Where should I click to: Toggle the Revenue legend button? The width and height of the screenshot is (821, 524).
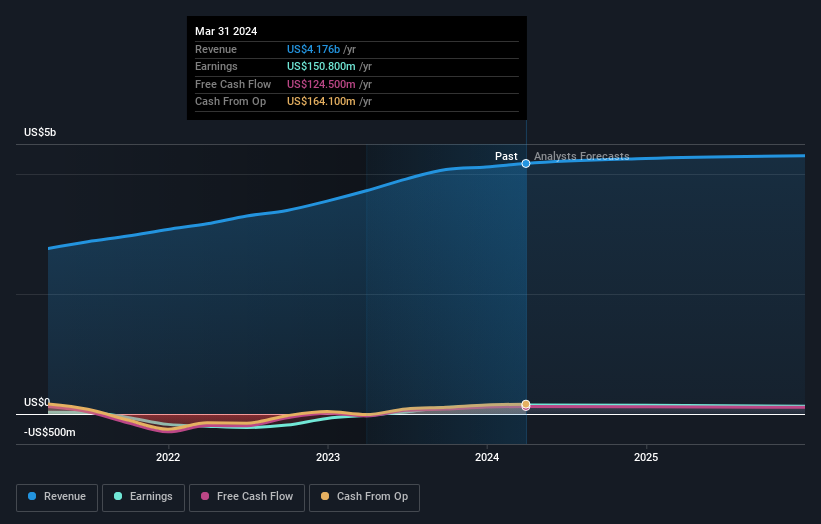[57, 497]
